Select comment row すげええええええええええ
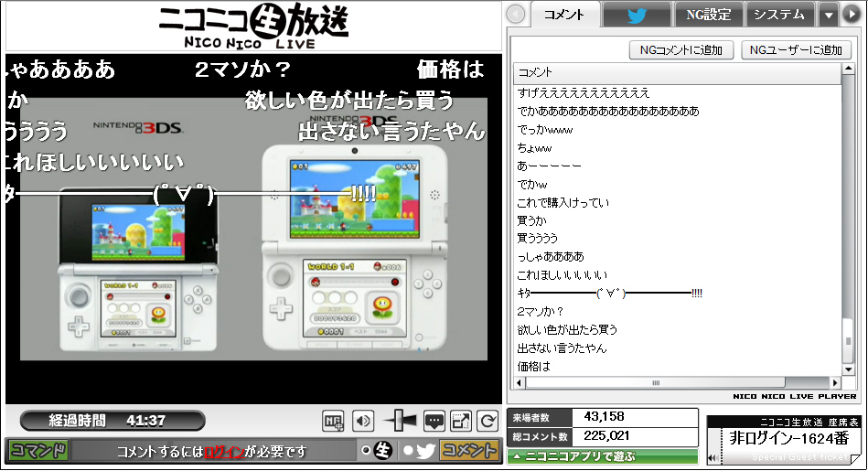868x471 pixels. (677, 93)
